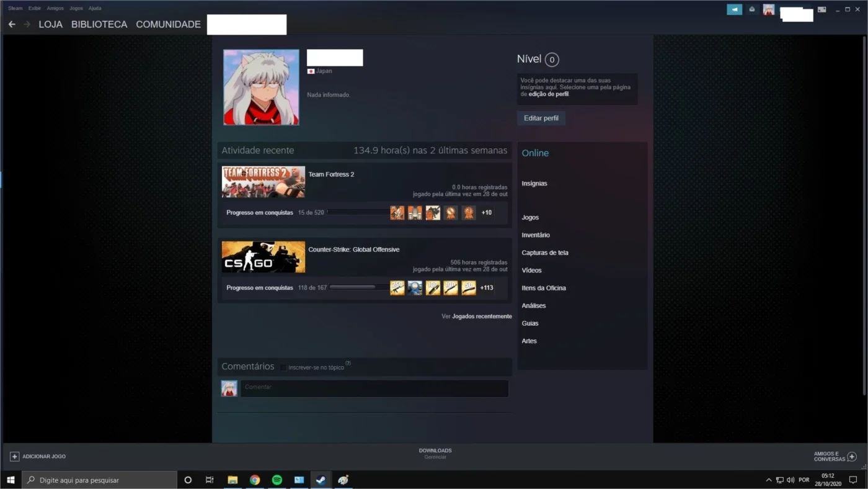Click the plus icon beside Adicionar Jogo
The image size is (868, 489).
[14, 456]
